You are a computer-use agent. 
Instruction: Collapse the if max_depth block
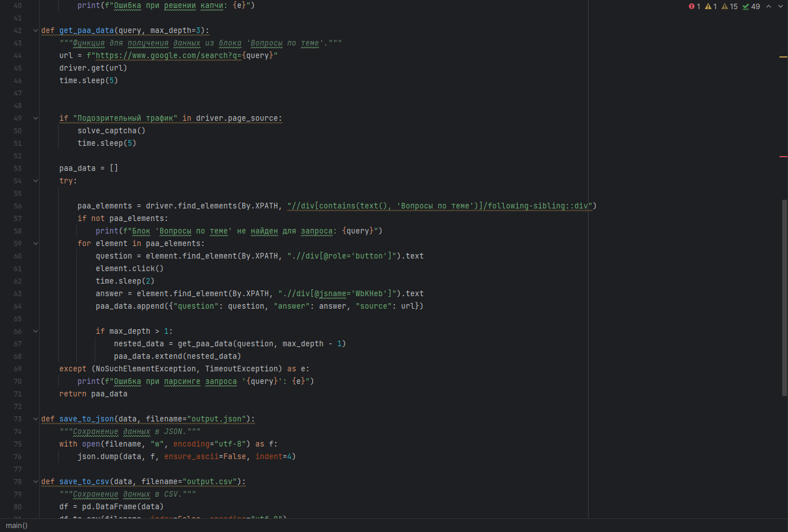35,332
